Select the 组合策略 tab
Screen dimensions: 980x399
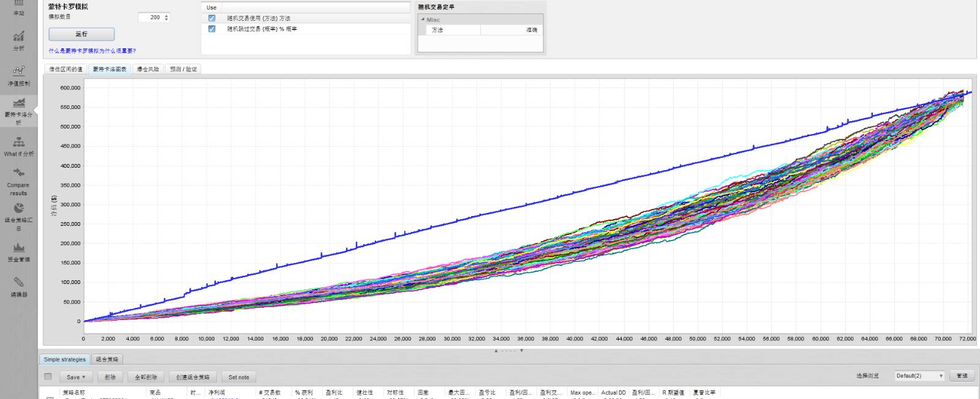pos(107,359)
